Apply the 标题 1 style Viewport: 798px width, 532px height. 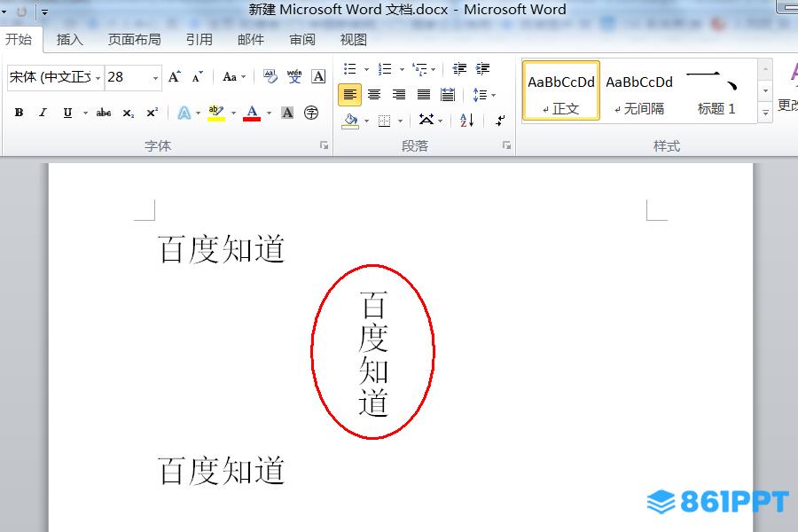point(716,91)
